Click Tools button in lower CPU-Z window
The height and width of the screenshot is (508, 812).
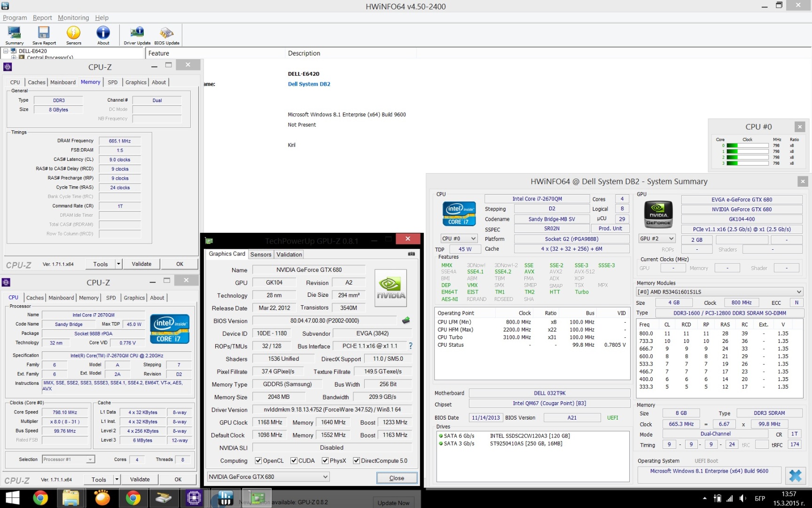(99, 479)
